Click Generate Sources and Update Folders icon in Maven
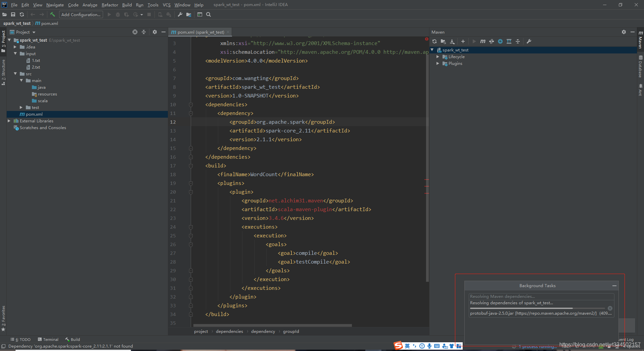This screenshot has height=351, width=644. pyautogui.click(x=443, y=41)
